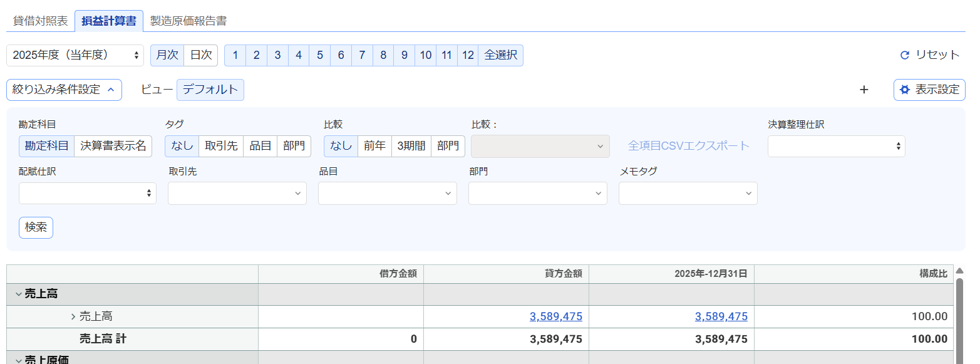Choose 勘定科目 display option
Screen dimensions: 980x364
pos(47,146)
